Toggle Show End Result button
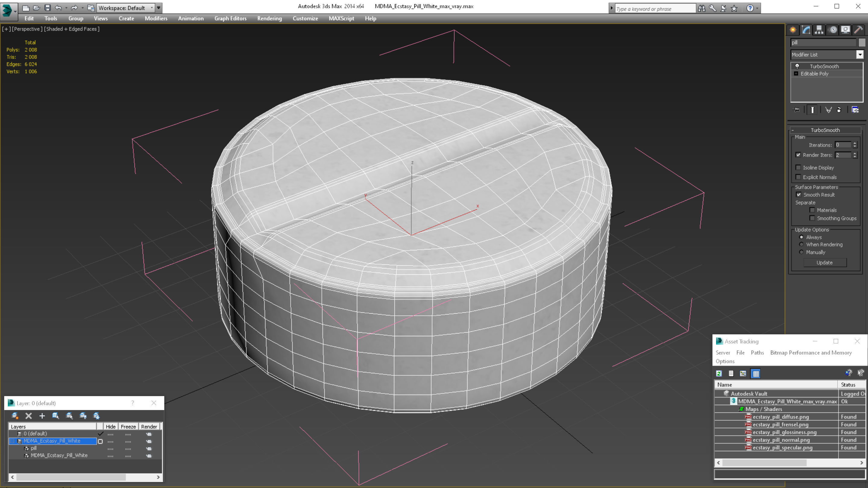This screenshot has height=488, width=868. tap(813, 110)
